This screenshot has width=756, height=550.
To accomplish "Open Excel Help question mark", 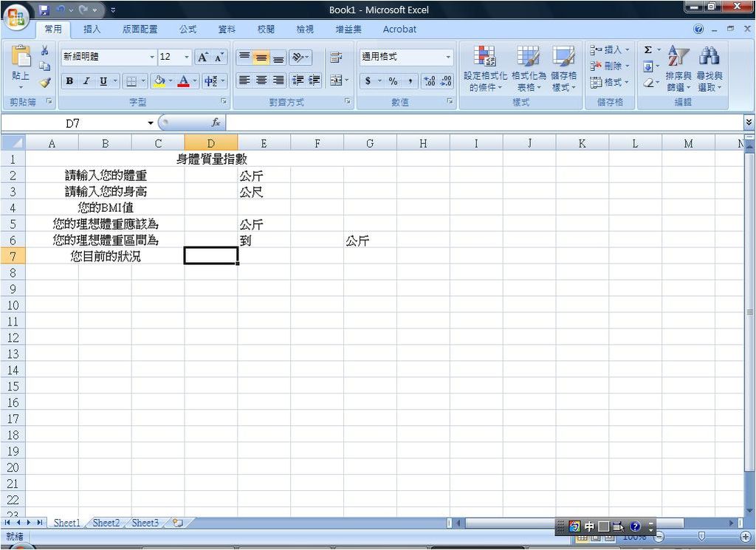I will click(698, 29).
